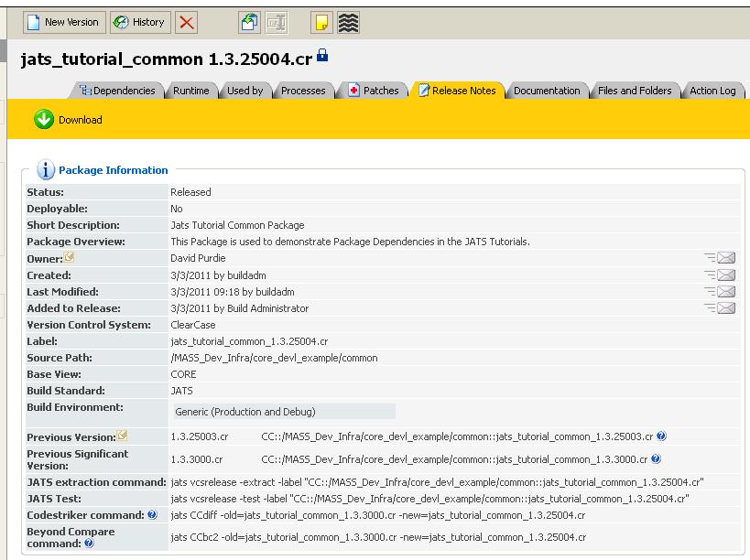Open the Files and Folders tab

coord(634,91)
